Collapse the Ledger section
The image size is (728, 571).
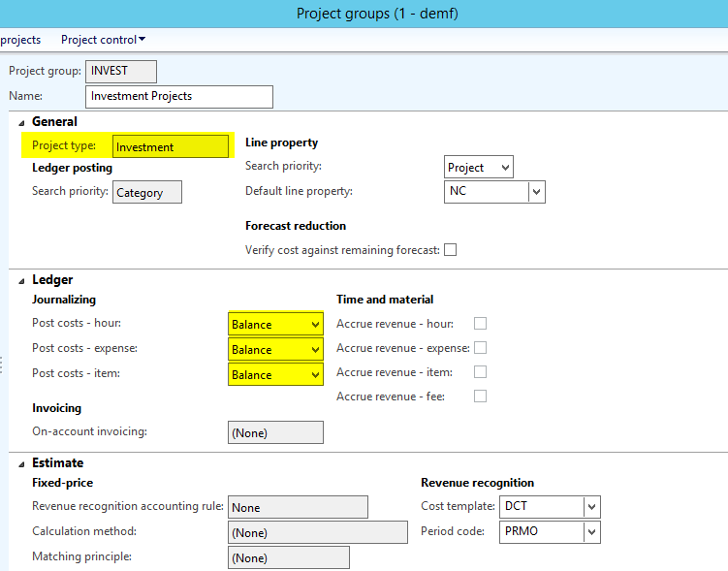coord(22,280)
